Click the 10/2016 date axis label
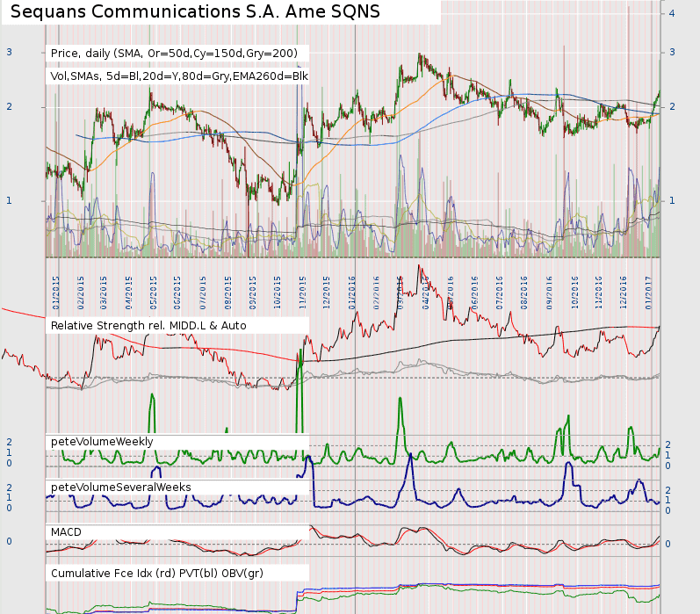Image resolution: width=700 pixels, height=614 pixels. [574, 293]
